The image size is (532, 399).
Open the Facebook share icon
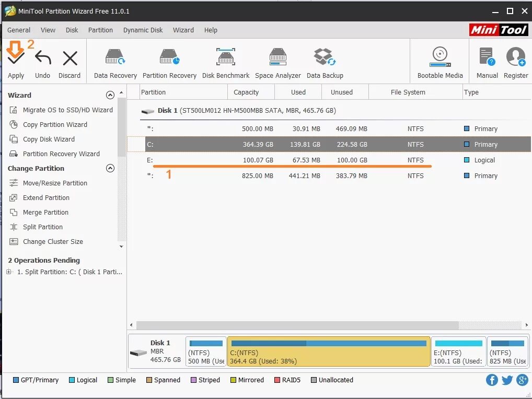(x=492, y=380)
